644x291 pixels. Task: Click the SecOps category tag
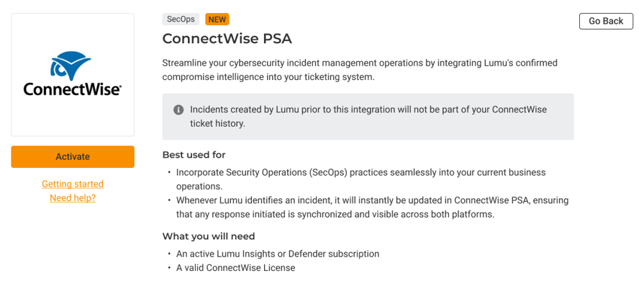181,19
